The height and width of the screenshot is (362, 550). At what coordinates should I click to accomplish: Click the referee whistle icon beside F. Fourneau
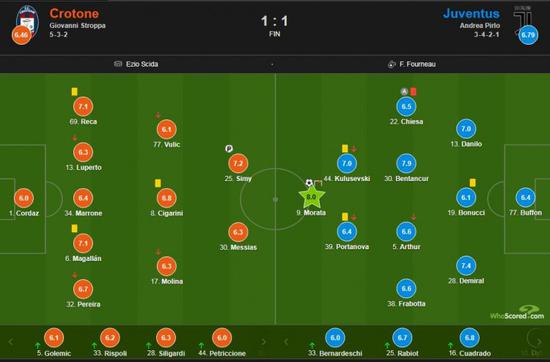[391, 64]
